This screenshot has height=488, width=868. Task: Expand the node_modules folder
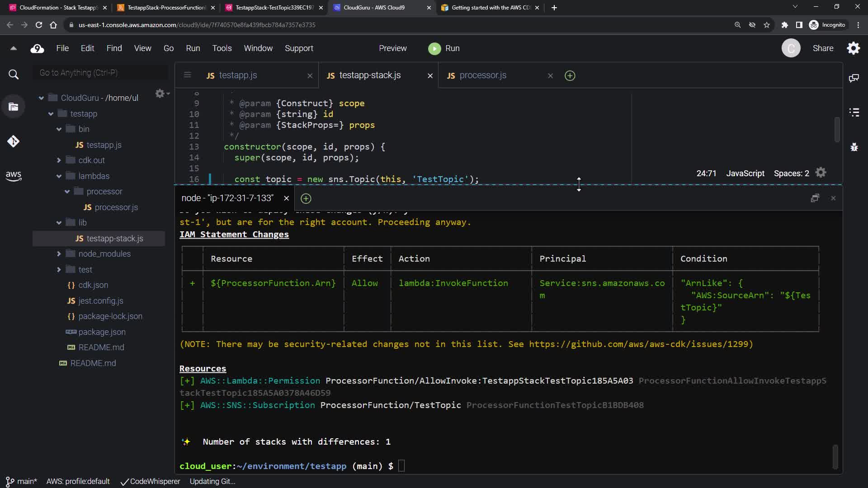59,254
